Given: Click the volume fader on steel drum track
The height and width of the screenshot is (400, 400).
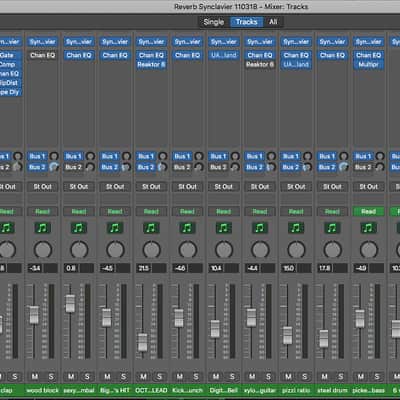Looking at the screenshot, I should 324,339.
